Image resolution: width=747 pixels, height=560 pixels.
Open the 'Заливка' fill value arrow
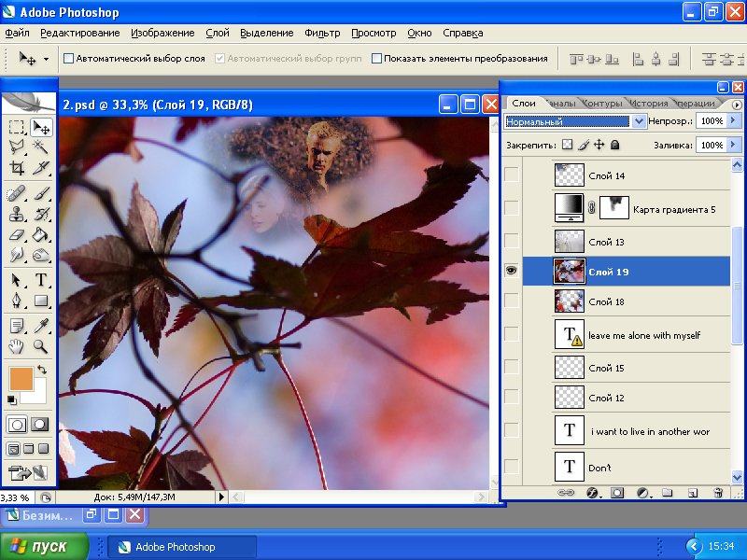(733, 146)
